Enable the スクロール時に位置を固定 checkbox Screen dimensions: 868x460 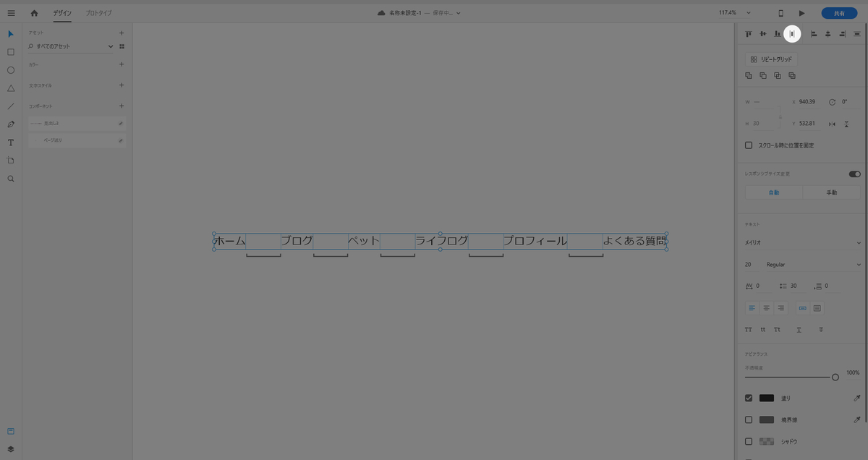coord(749,145)
